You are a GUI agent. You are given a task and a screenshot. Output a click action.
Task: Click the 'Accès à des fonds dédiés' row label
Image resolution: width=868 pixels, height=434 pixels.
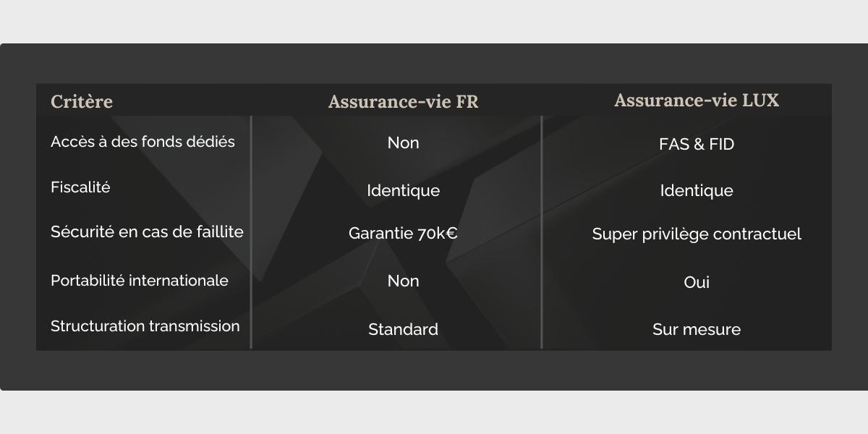142,142
